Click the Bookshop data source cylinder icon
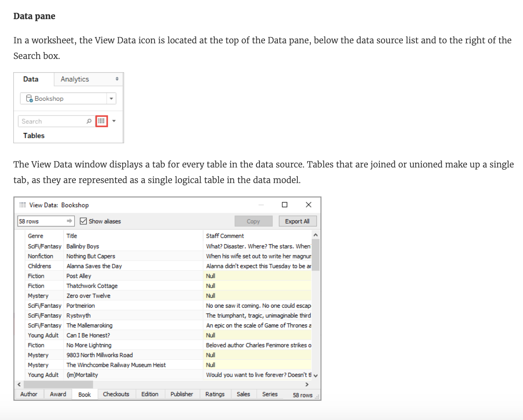523x420 pixels. [x=29, y=98]
